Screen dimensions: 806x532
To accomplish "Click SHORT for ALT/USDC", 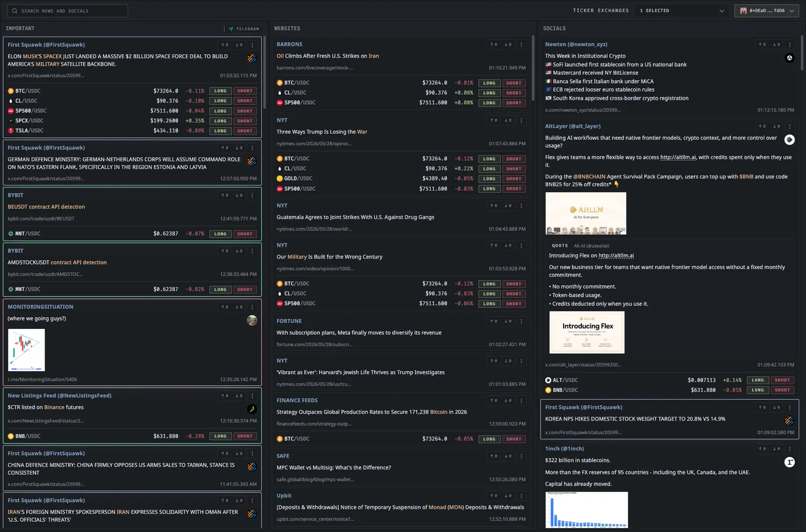I will tap(782, 380).
